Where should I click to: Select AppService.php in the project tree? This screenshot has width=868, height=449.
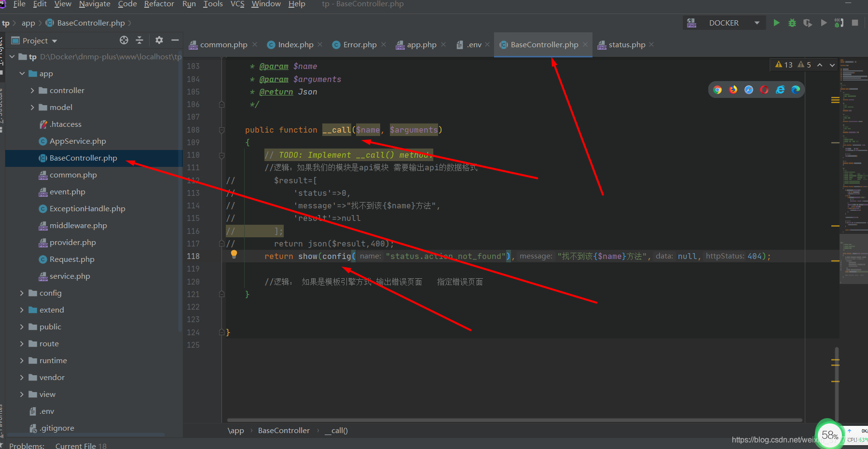click(78, 141)
